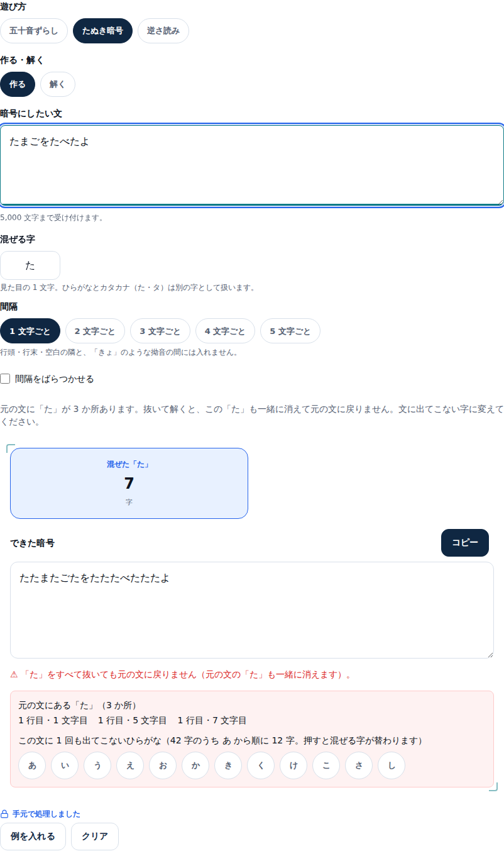Viewport: 504px width, 851px height.
Task: Choose え as the mixing character
Action: click(130, 765)
